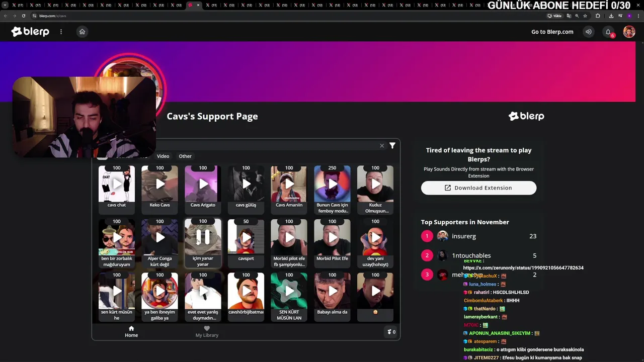
Task: Open the filter funnel icon in sound panel
Action: point(392,145)
